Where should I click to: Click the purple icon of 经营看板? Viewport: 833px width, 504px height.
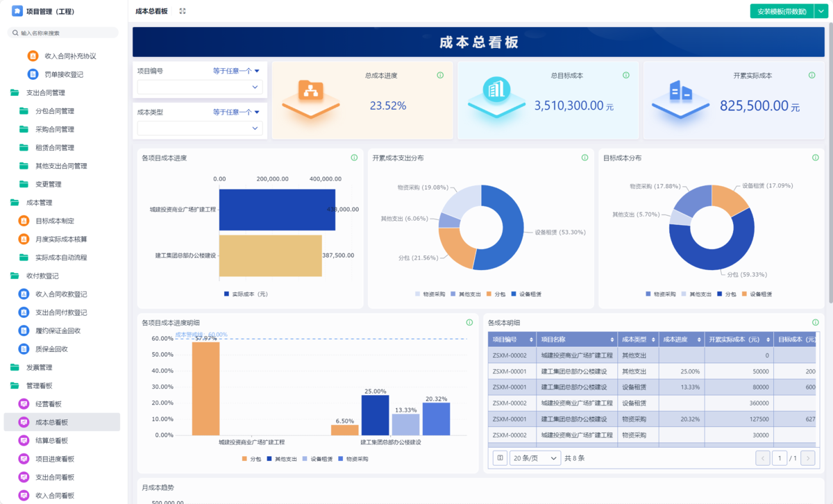[x=24, y=404]
